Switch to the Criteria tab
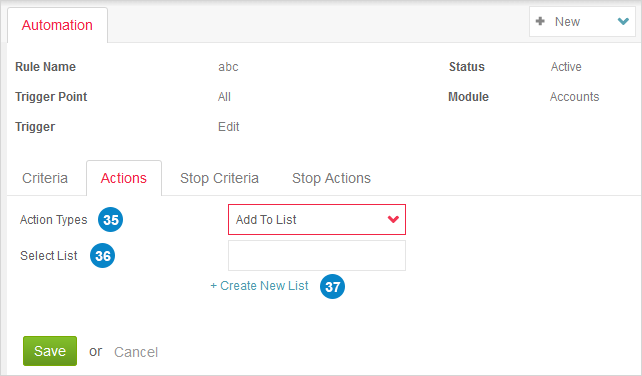 click(45, 178)
